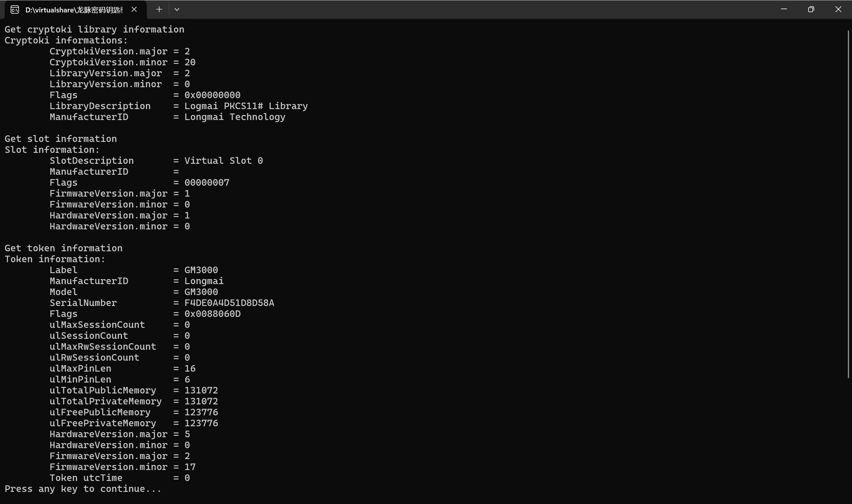852x504 pixels.
Task: Click the ulMaxPinLen value 16
Action: (190, 368)
